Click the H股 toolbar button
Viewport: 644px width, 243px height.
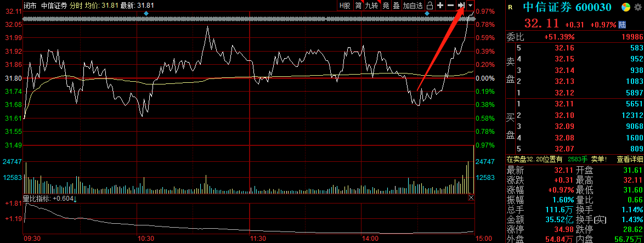pyautogui.click(x=344, y=5)
